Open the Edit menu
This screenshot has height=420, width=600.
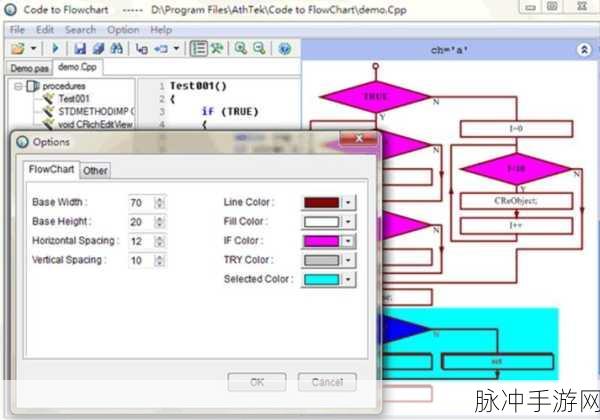tap(45, 30)
